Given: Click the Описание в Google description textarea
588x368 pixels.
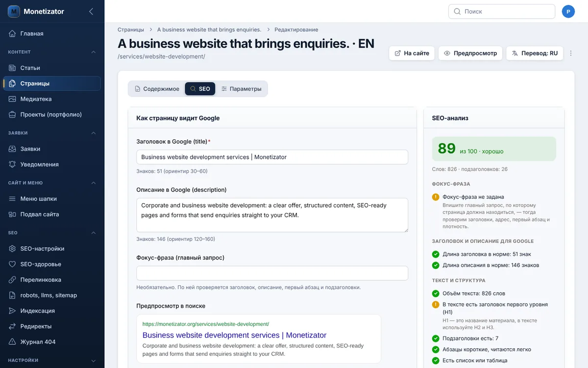Looking at the screenshot, I should tap(272, 215).
